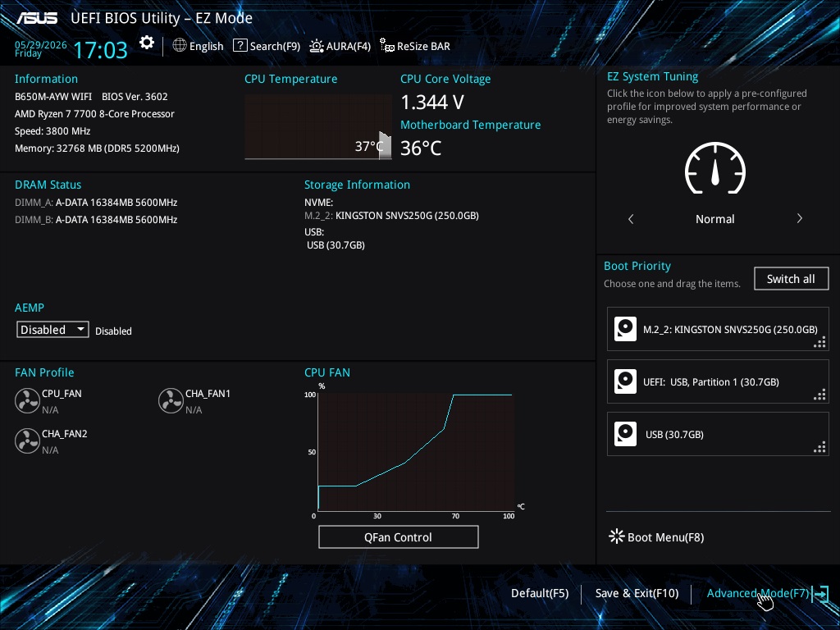Click USB (30.7GB) storage information line

[x=336, y=244]
